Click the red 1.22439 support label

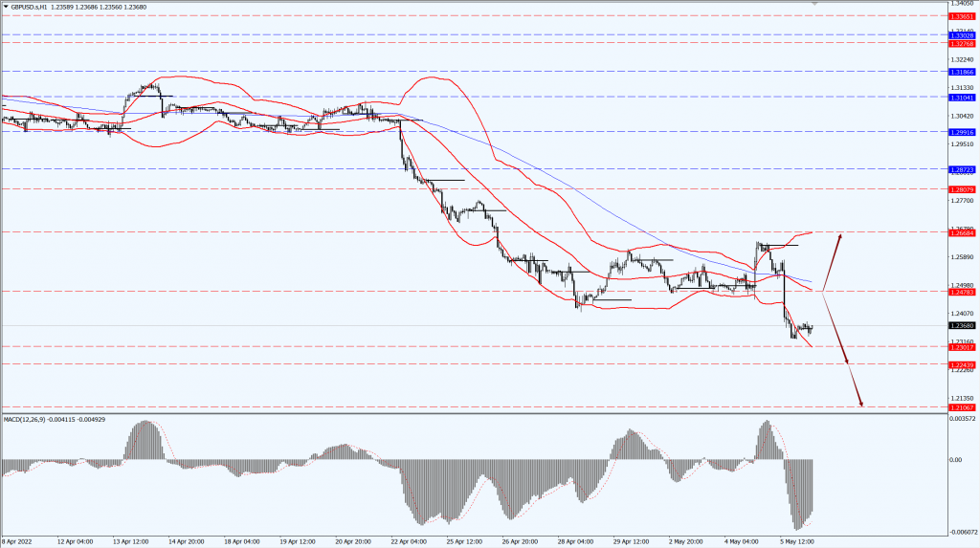[x=962, y=364]
